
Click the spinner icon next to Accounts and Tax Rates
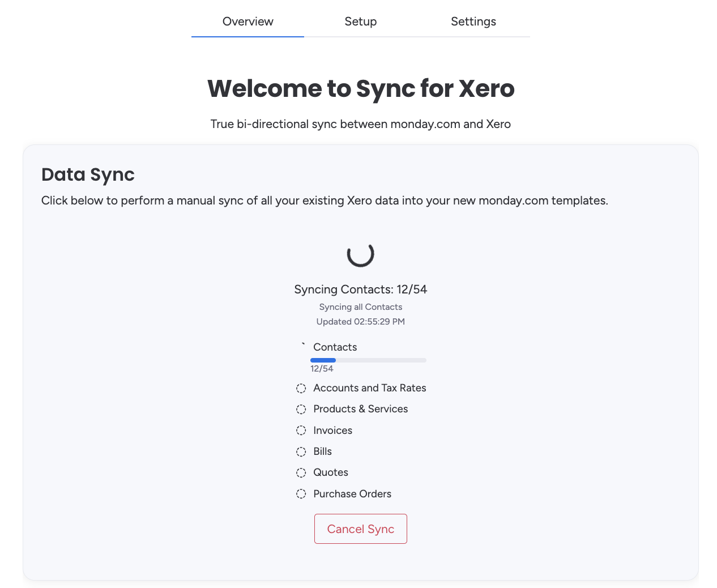click(x=301, y=389)
